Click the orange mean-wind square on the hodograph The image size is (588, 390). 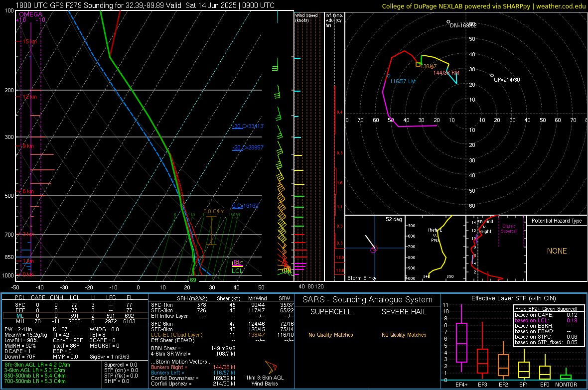coord(418,64)
